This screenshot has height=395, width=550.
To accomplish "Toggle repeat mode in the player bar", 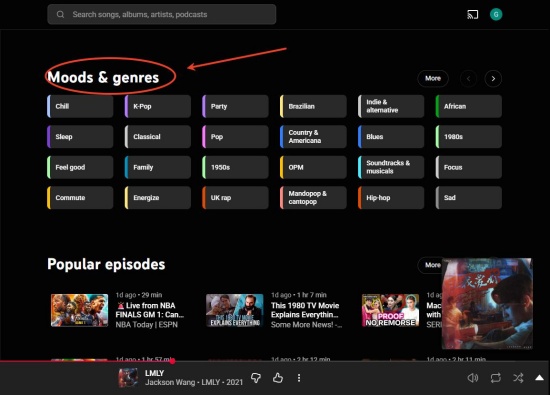I will click(x=495, y=378).
